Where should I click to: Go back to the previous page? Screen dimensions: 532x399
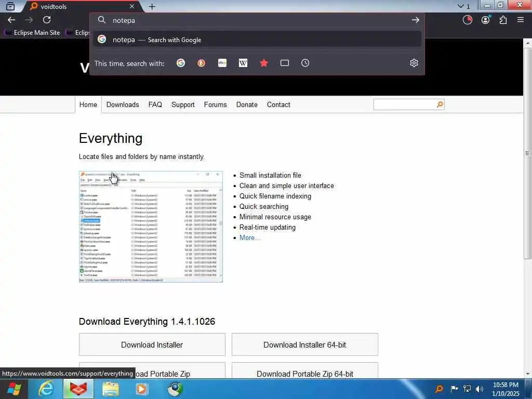(x=11, y=20)
